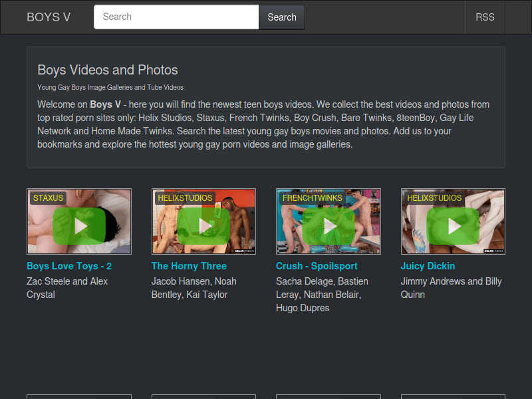Click the Sacha Delage performer names text

point(322,295)
